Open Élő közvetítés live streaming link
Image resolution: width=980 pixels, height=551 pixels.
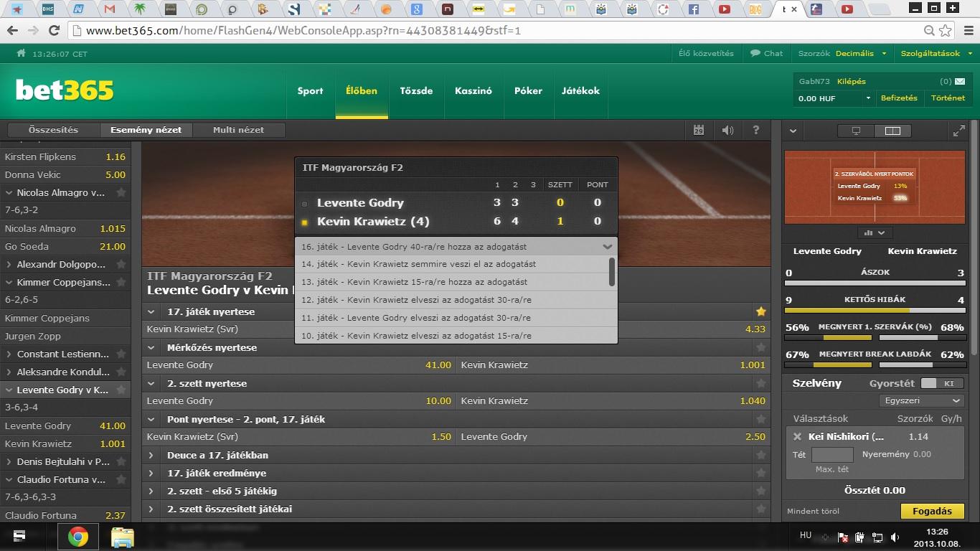(x=706, y=53)
